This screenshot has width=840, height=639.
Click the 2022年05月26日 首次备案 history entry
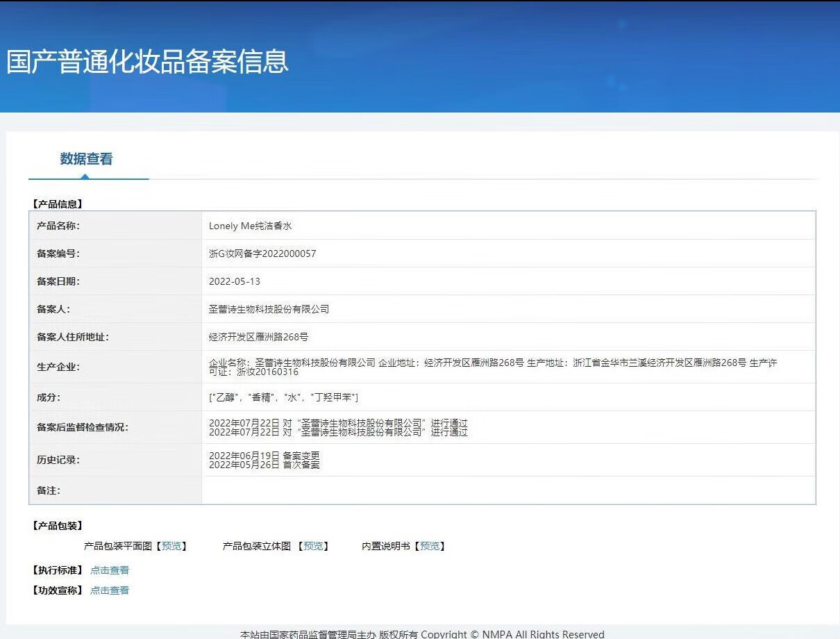(264, 465)
